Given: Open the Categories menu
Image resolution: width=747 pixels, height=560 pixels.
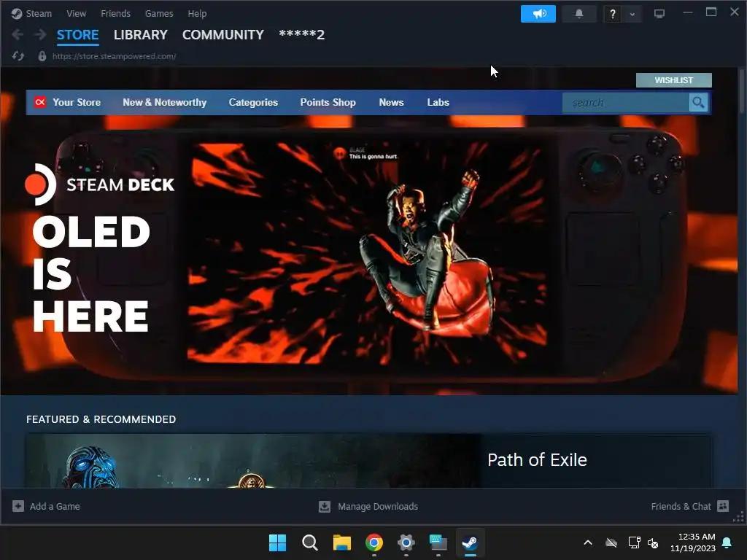Looking at the screenshot, I should (x=253, y=102).
